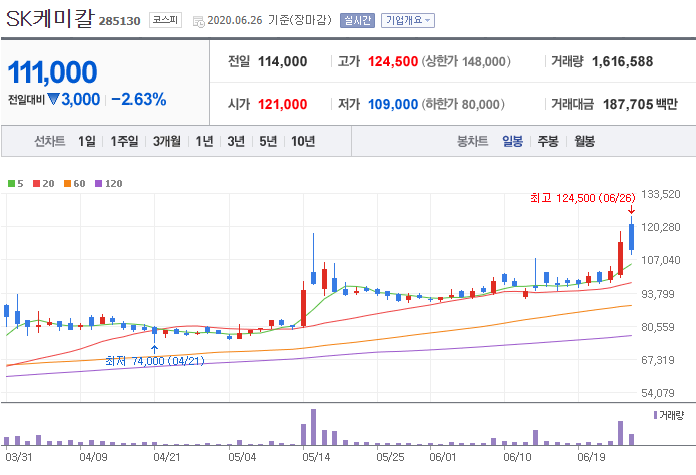The width and height of the screenshot is (696, 475).
Task: Click the purple 거래량 legend marker
Action: coord(655,415)
